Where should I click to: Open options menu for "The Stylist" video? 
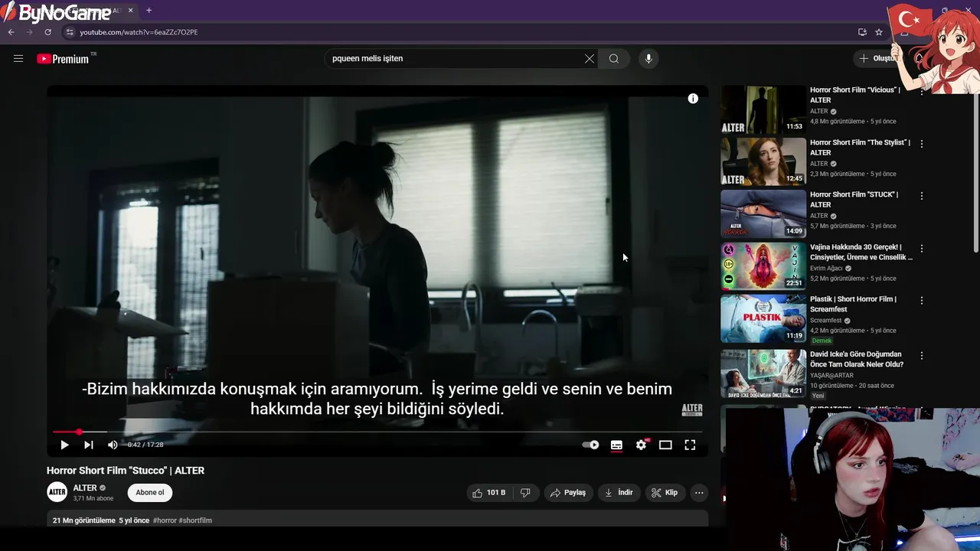coord(922,144)
